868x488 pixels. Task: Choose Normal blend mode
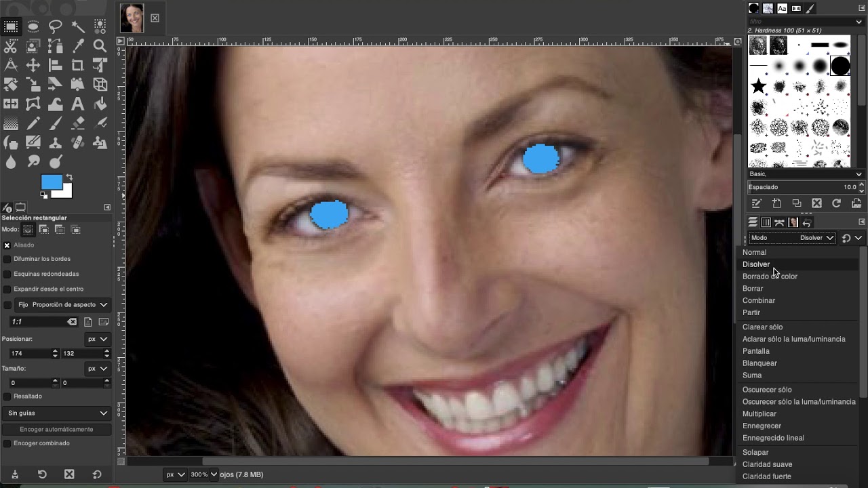pyautogui.click(x=754, y=252)
